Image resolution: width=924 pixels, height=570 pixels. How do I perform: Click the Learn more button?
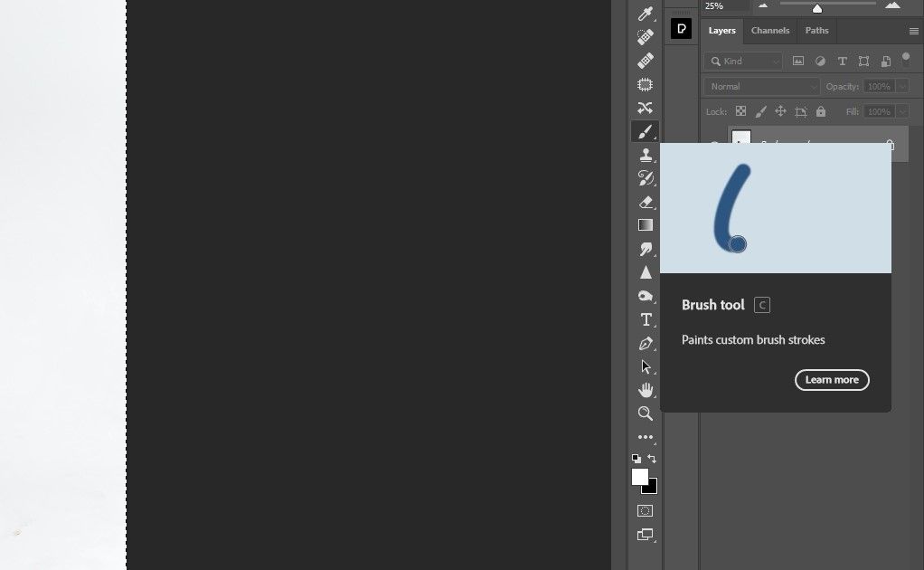point(832,379)
